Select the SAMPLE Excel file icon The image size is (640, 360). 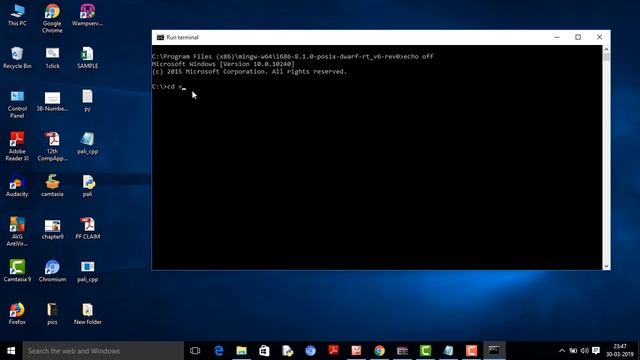click(x=87, y=58)
